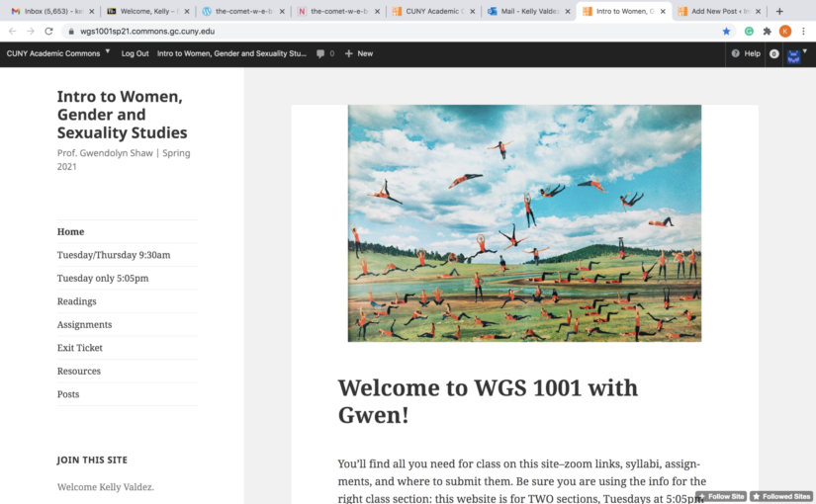Open the Chrome three-dot menu
The width and height of the screenshot is (816, 504).
(803, 32)
